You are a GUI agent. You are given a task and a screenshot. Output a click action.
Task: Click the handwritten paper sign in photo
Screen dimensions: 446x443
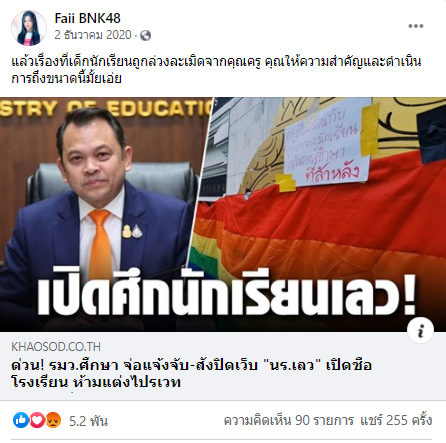(328, 143)
